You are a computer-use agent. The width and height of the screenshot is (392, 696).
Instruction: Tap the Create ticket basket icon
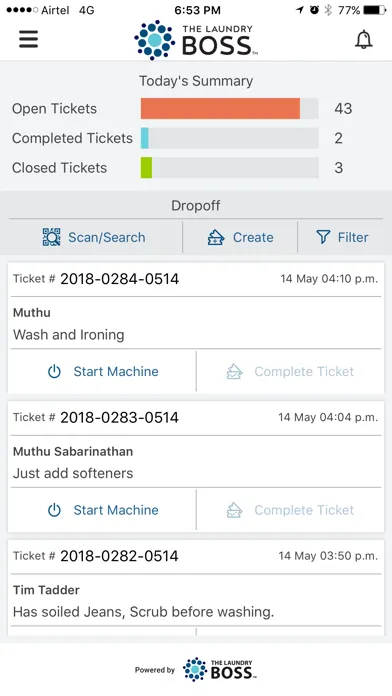pyautogui.click(x=216, y=237)
